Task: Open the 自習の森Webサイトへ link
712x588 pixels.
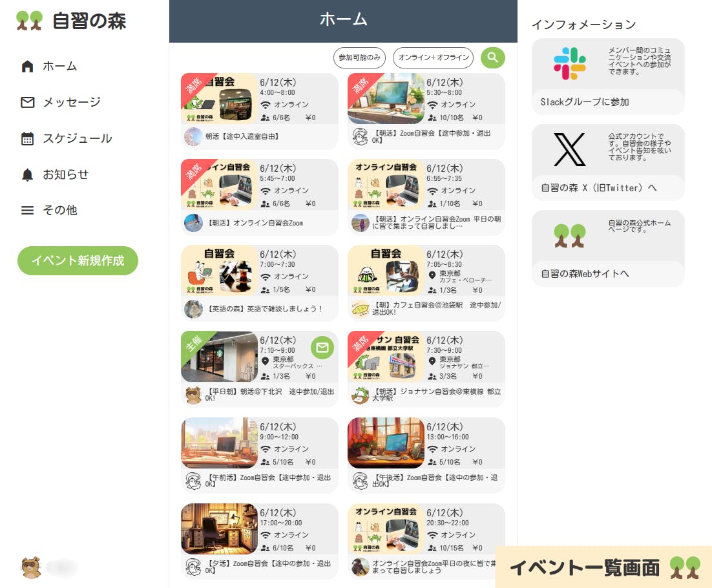Action: (585, 274)
